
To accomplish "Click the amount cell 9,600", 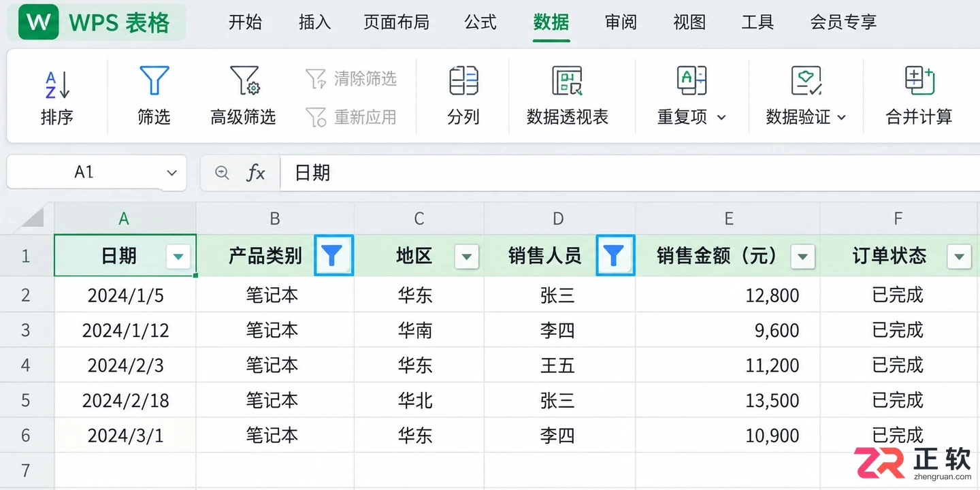I will [728, 330].
